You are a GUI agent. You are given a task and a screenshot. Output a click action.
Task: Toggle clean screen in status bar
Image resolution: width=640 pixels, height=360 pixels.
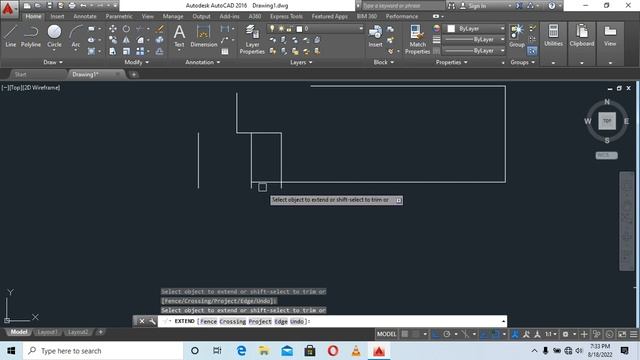[622, 334]
